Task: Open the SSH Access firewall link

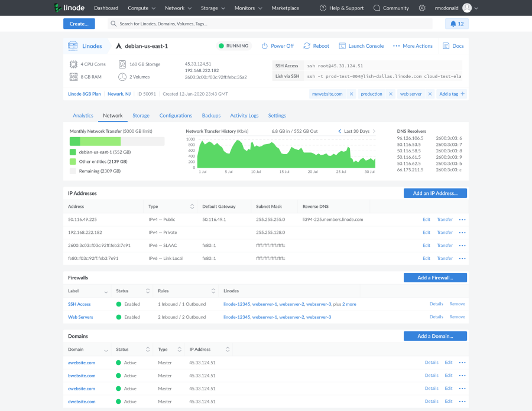Action: coord(79,304)
